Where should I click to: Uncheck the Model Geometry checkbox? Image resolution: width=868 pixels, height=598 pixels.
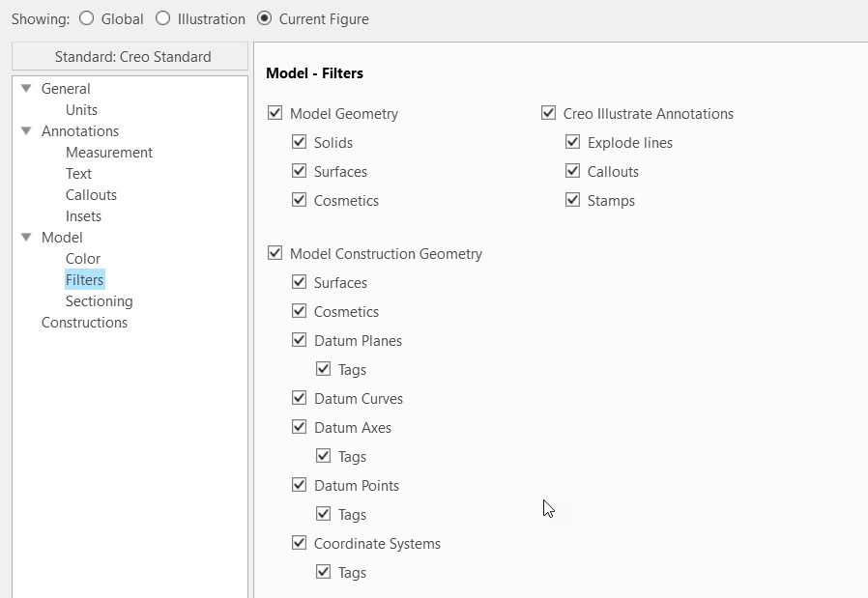274,113
